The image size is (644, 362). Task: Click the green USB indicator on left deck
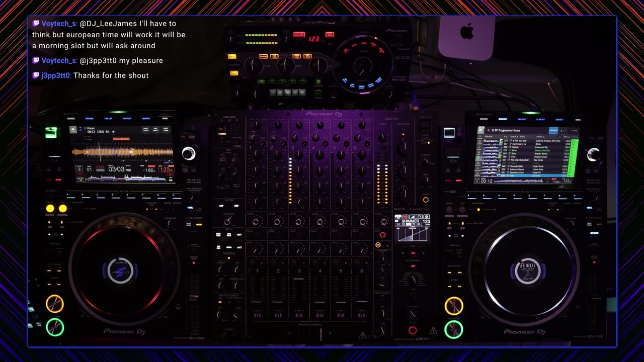pos(51,132)
